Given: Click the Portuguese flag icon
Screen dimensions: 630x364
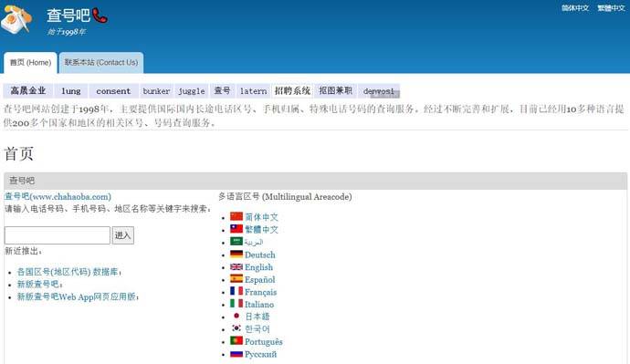Looking at the screenshot, I should (x=236, y=341).
